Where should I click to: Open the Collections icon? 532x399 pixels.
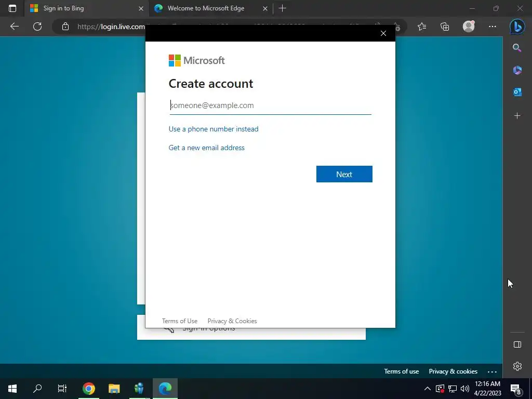tap(445, 26)
